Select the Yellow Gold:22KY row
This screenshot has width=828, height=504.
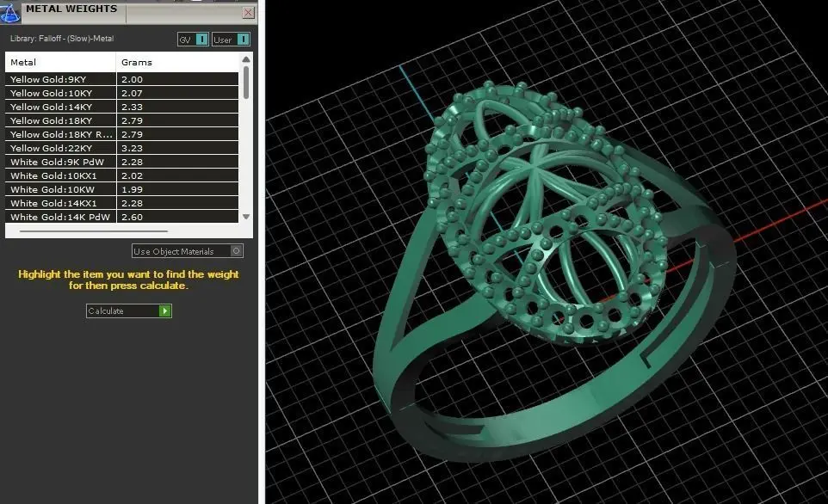pyautogui.click(x=121, y=148)
